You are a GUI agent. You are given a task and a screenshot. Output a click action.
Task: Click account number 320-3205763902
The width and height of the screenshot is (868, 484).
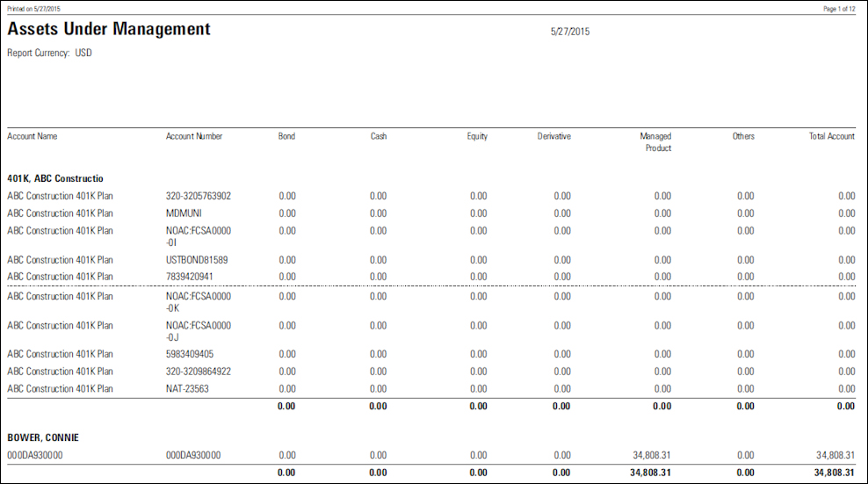(x=199, y=196)
